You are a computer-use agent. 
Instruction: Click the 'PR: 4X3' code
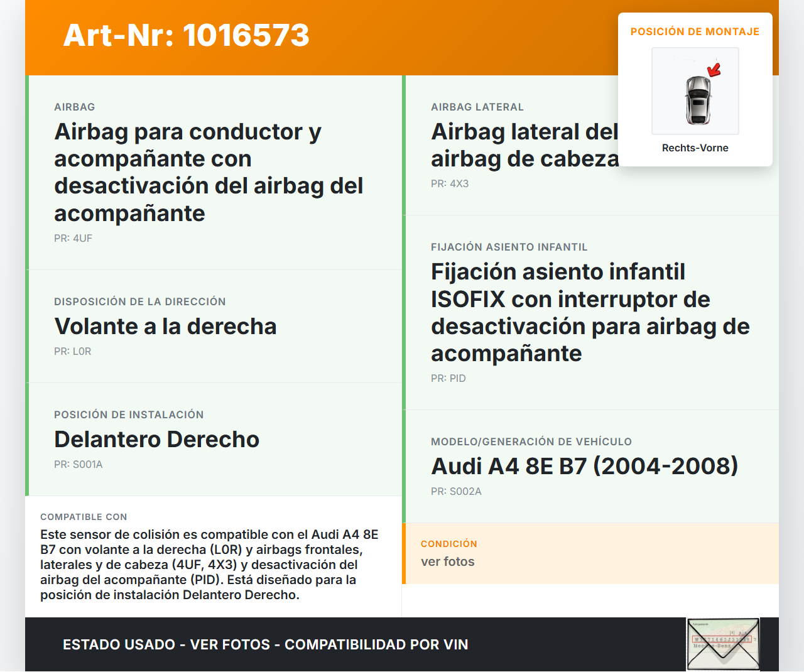pyautogui.click(x=450, y=183)
